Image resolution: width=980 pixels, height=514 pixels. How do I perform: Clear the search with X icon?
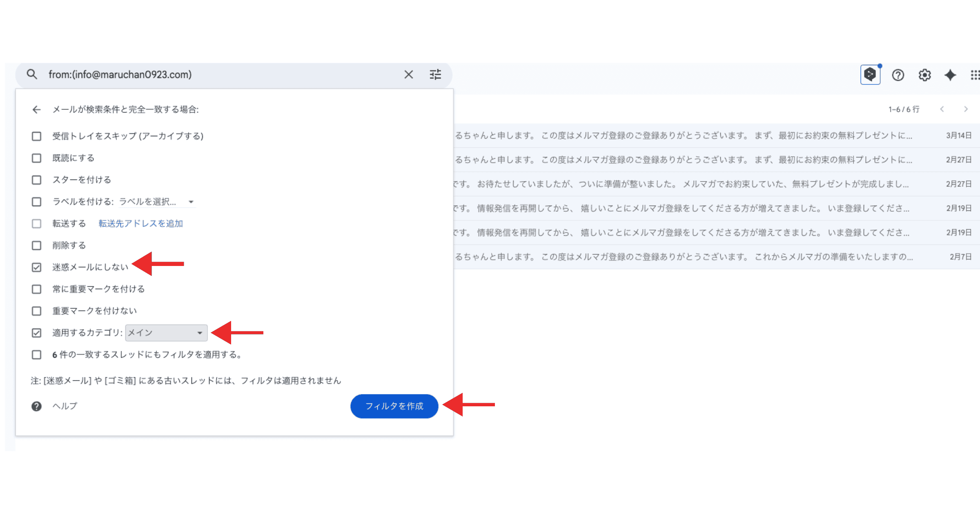(x=408, y=75)
